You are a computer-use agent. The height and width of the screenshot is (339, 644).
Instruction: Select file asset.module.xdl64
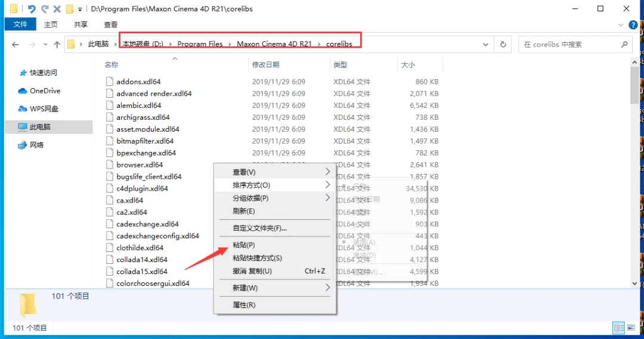(x=148, y=129)
